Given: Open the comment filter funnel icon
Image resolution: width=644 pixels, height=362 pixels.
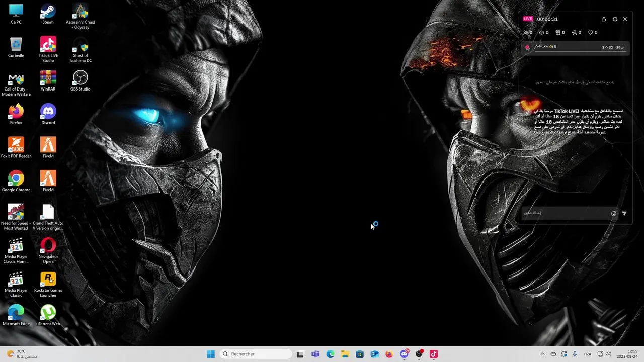Looking at the screenshot, I should [624, 214].
